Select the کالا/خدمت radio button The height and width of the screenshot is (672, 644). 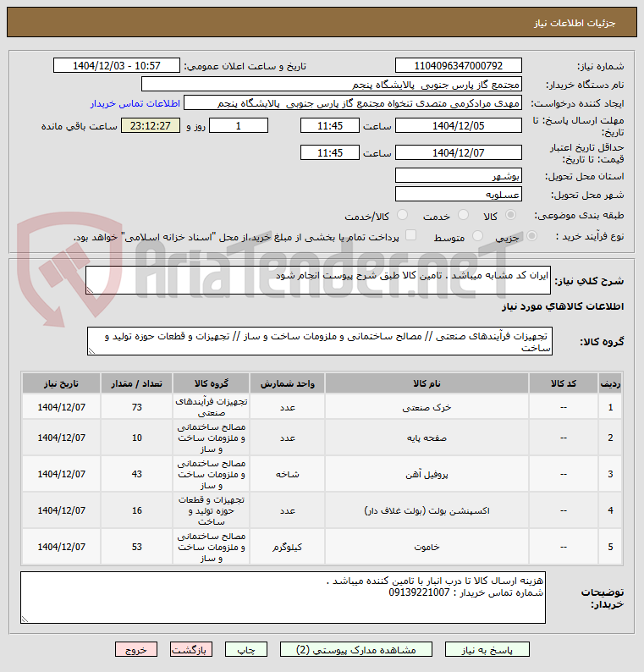click(x=402, y=215)
